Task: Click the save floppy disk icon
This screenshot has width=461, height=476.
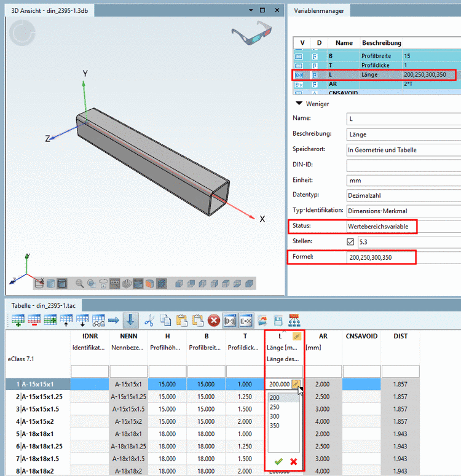Action: tap(278, 321)
